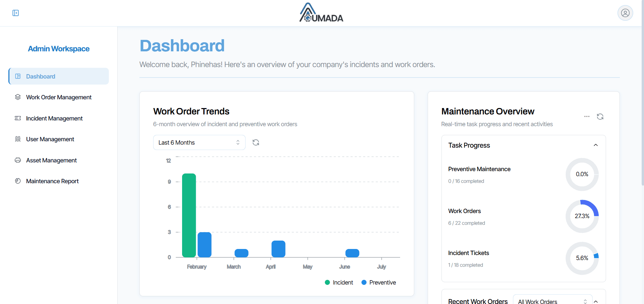Open the Last 6 Months period dropdown
This screenshot has height=304, width=644.
tap(199, 142)
